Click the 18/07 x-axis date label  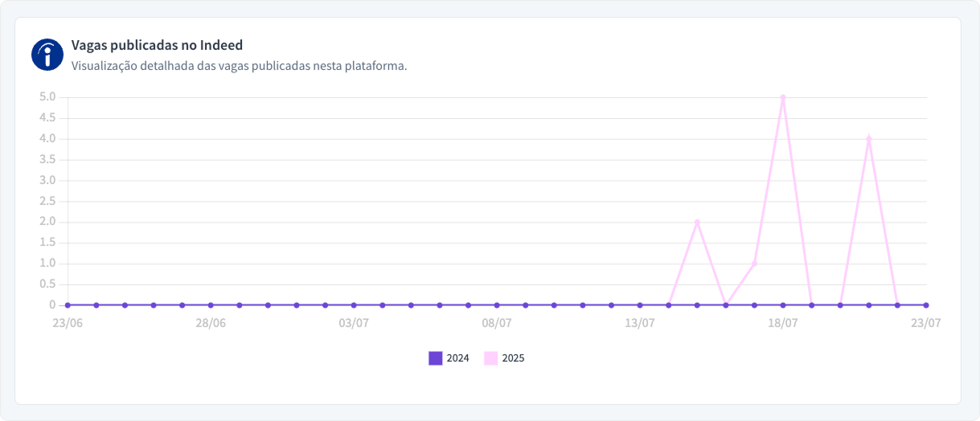coord(783,324)
